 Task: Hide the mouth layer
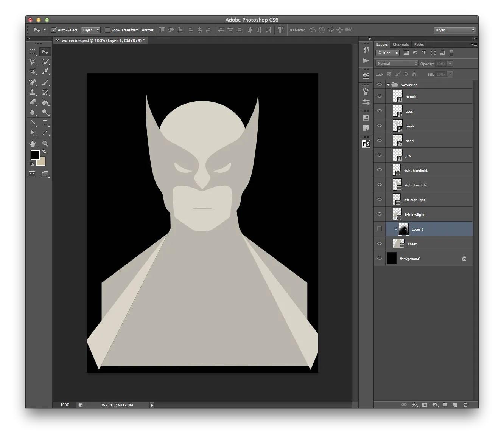380,96
